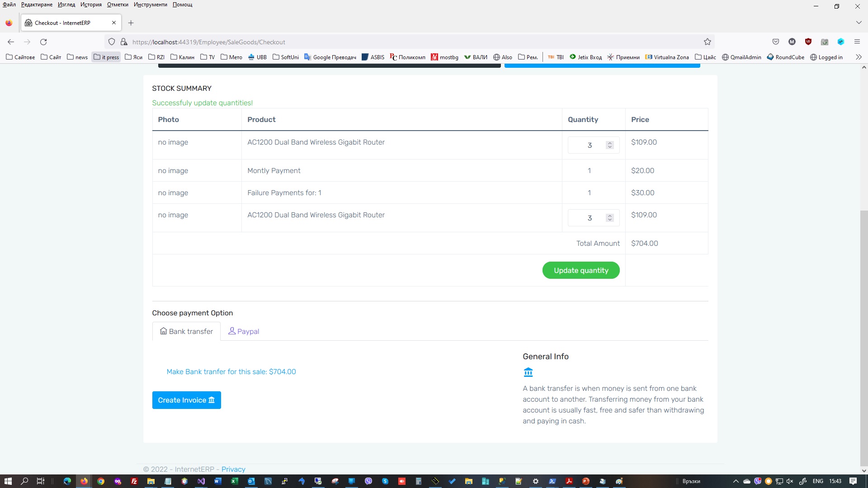Viewport: 868px width, 488px height.
Task: Open the site security lock icon
Action: coord(124,42)
